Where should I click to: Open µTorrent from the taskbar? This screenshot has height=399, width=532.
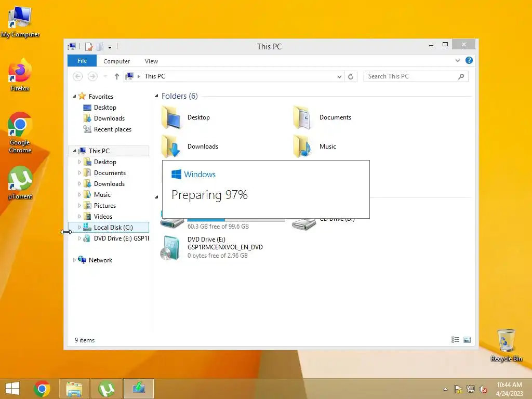107,389
